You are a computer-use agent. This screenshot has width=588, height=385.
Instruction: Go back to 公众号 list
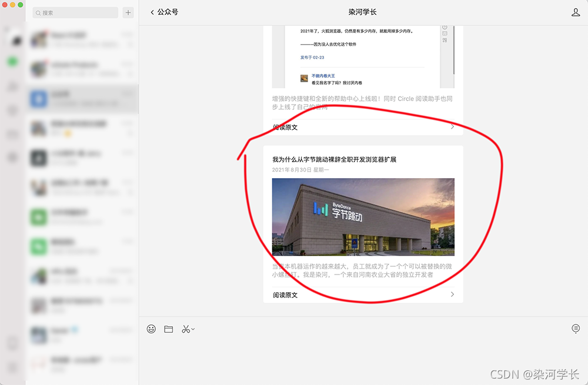point(164,12)
